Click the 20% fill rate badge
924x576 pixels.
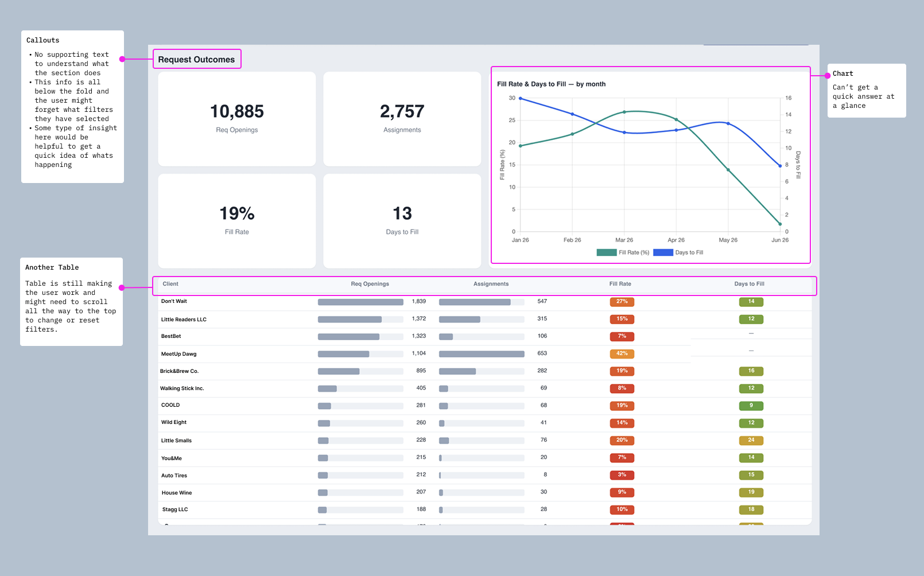tap(622, 441)
